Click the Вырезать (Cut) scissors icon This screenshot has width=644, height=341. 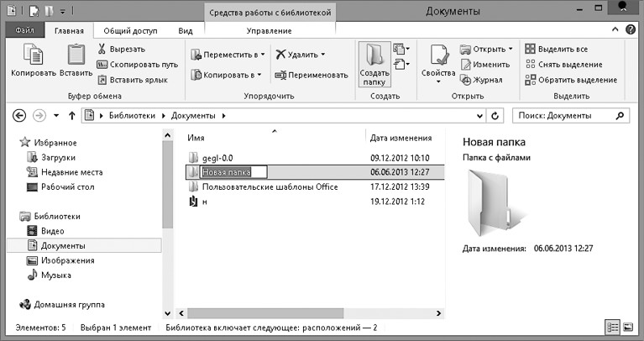click(x=103, y=50)
